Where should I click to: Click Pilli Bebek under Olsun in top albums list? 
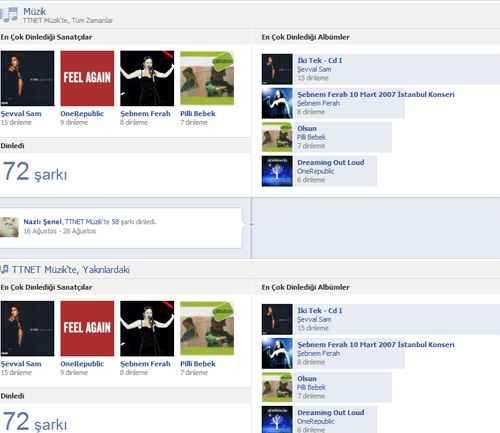311,137
